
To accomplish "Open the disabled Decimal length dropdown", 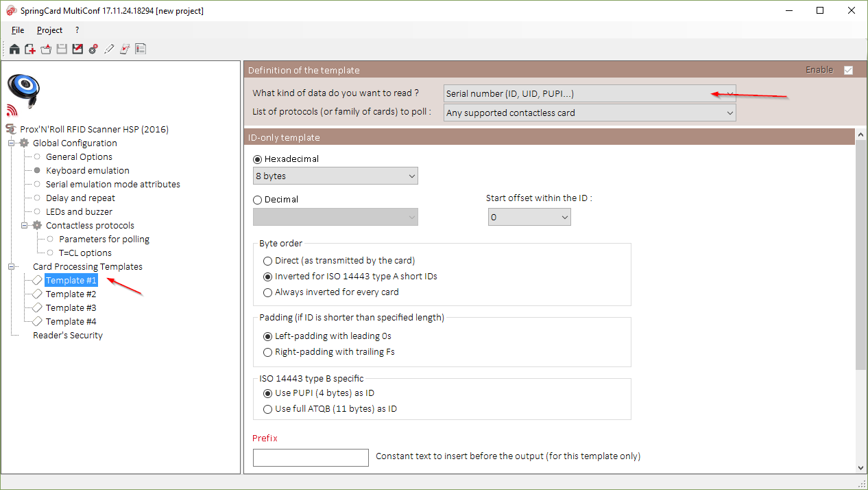I will click(x=335, y=217).
